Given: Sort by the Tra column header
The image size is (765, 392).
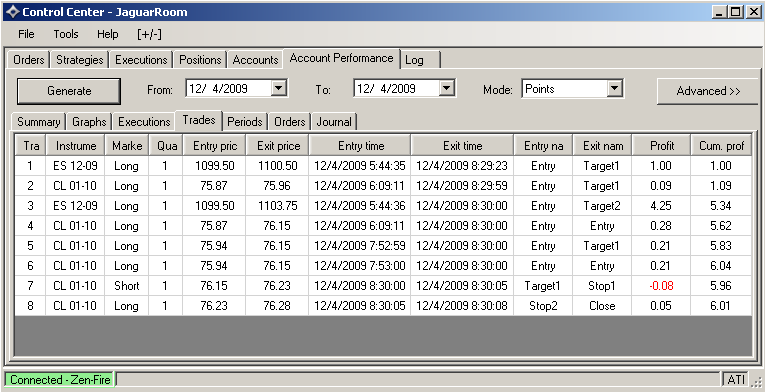Looking at the screenshot, I should click(x=31, y=145).
